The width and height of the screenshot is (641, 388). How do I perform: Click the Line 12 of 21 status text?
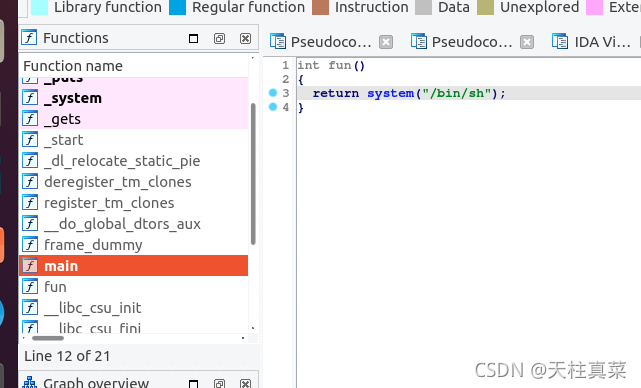click(67, 356)
